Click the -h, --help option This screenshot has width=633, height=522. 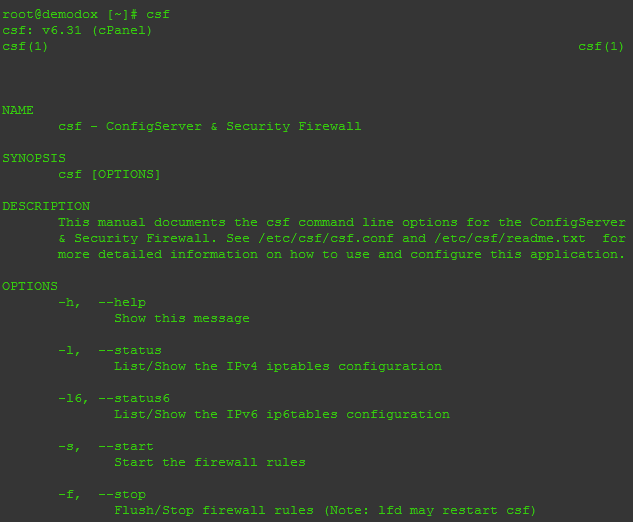click(102, 302)
